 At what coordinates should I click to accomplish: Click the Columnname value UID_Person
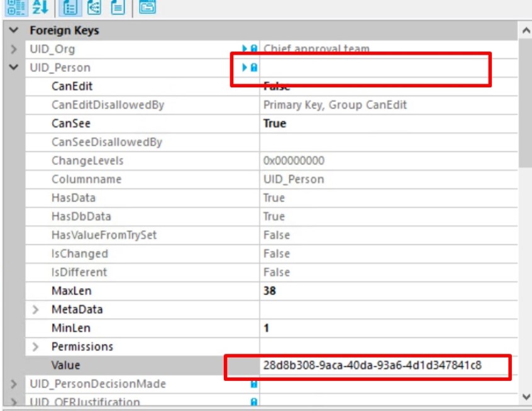(x=294, y=179)
